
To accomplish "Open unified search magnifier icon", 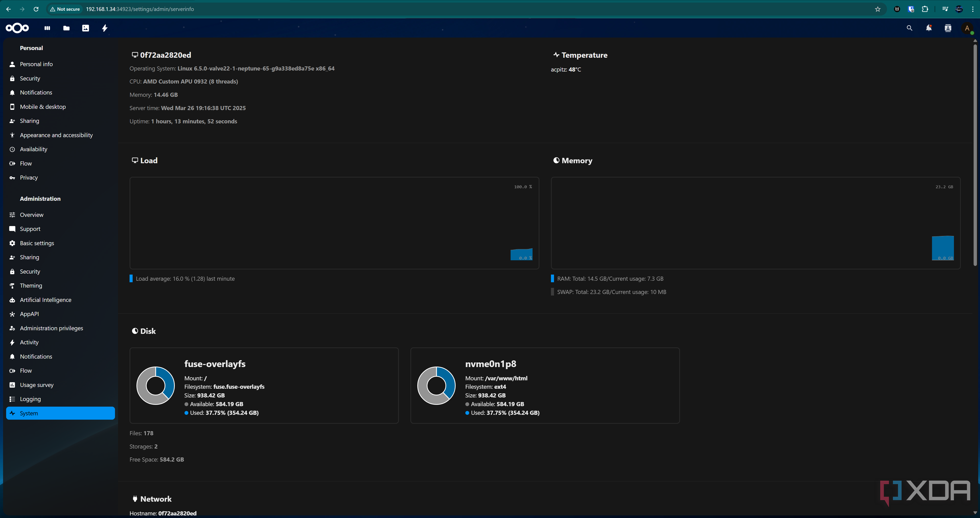I will [910, 28].
